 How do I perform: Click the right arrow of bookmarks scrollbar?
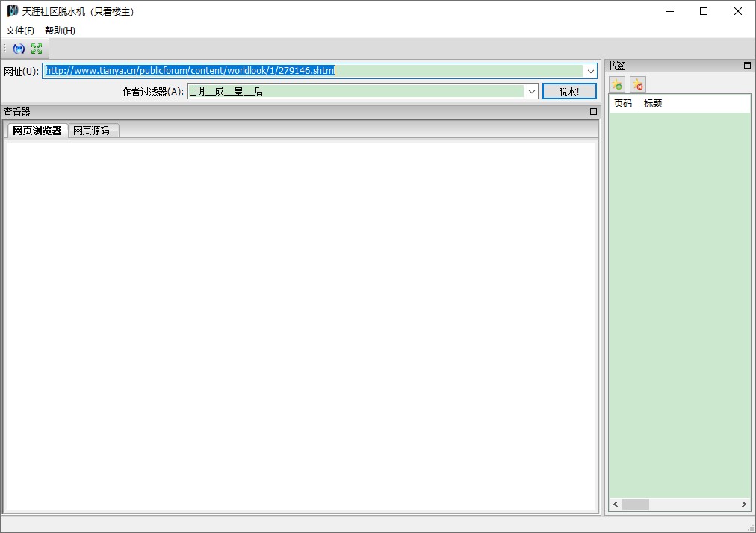tap(744, 505)
